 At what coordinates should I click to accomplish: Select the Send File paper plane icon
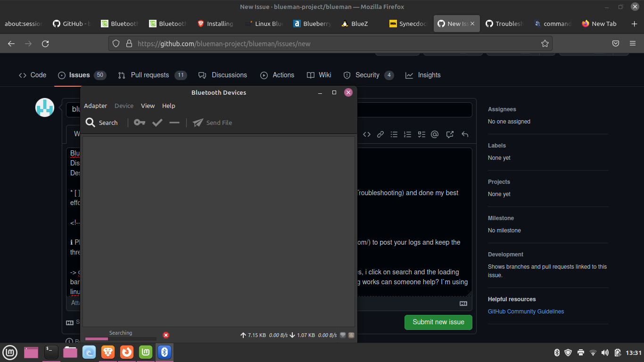[x=198, y=123]
